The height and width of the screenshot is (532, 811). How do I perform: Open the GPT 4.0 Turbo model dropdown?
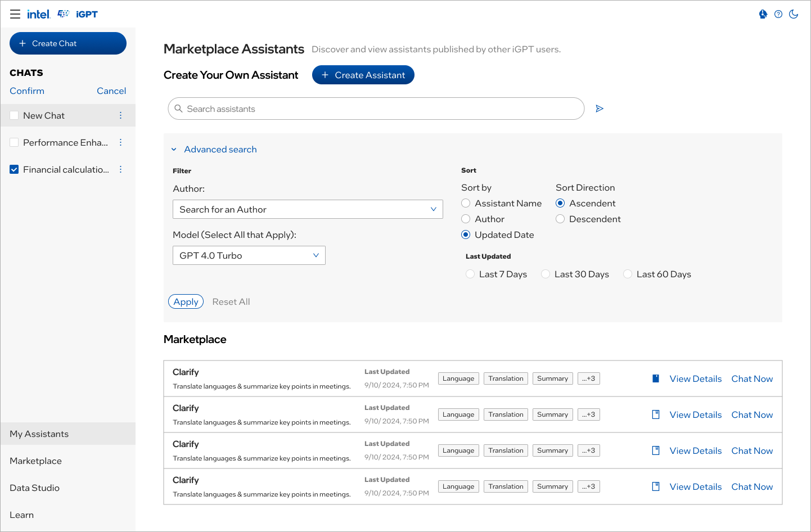click(249, 255)
